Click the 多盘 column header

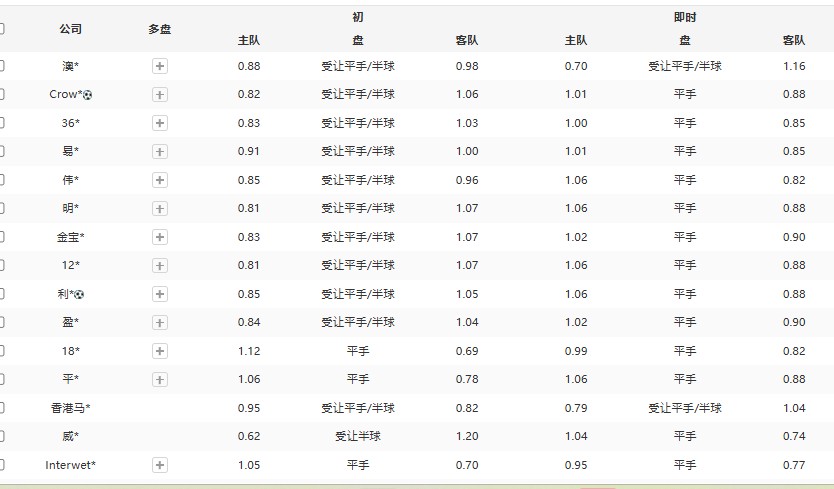coord(160,29)
